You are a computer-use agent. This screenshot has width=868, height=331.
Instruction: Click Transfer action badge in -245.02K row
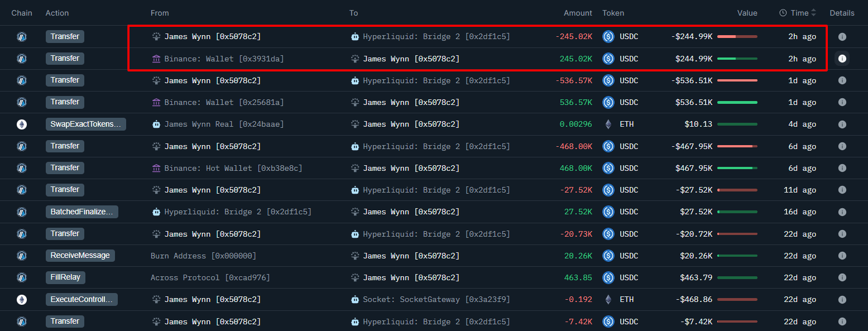tap(65, 37)
